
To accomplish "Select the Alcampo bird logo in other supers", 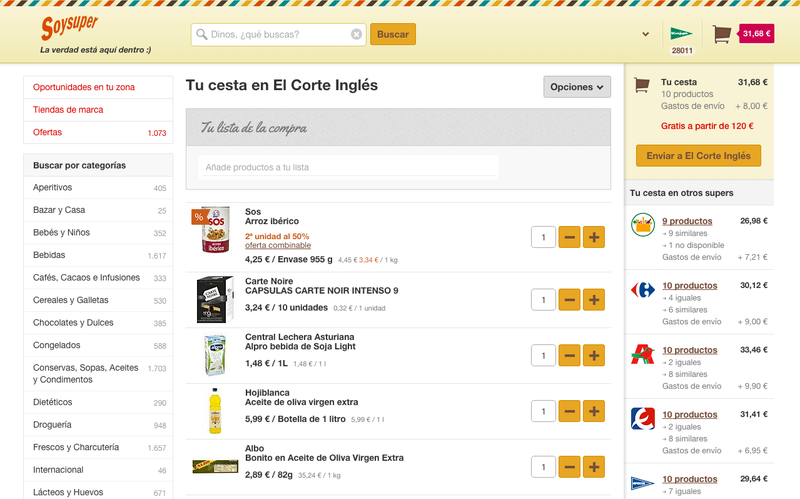I will (x=643, y=354).
